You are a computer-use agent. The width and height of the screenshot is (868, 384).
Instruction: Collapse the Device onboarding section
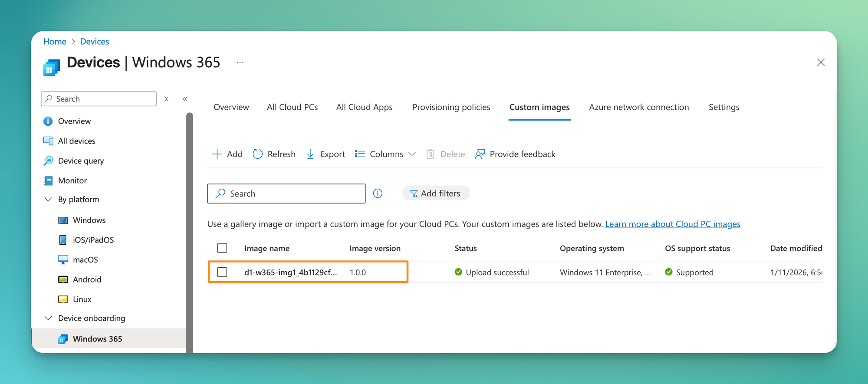pyautogui.click(x=48, y=318)
